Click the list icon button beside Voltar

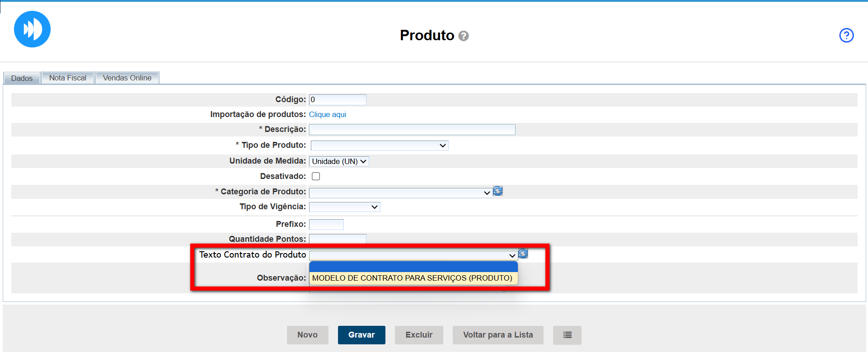pos(567,335)
